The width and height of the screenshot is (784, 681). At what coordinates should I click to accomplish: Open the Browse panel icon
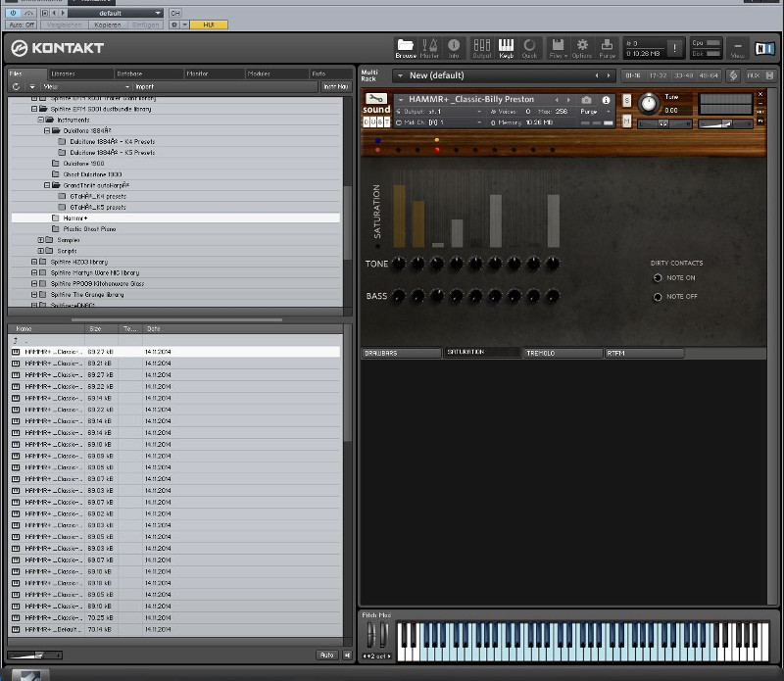[x=406, y=48]
